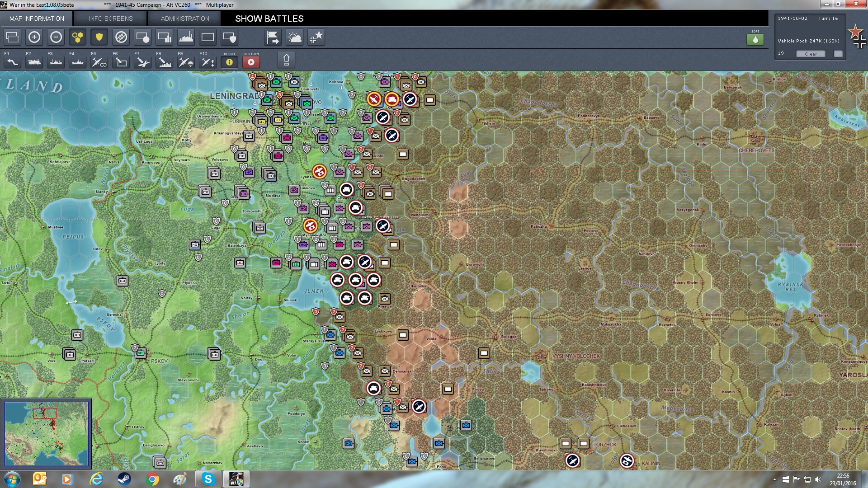868x488 pixels.
Task: Toggle the yellow hex grid display
Action: (x=78, y=37)
